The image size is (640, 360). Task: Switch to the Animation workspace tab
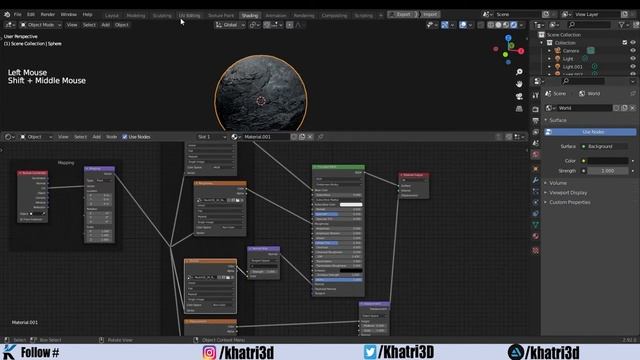(x=276, y=16)
